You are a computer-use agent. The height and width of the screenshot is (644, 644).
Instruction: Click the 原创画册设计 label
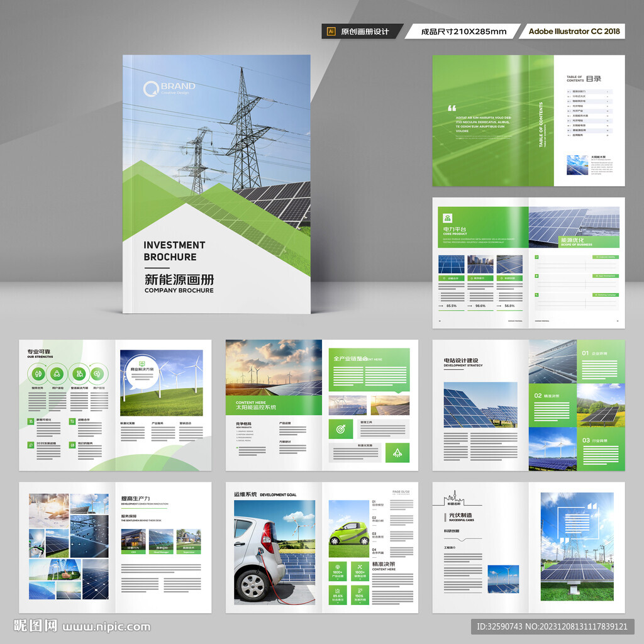365,31
